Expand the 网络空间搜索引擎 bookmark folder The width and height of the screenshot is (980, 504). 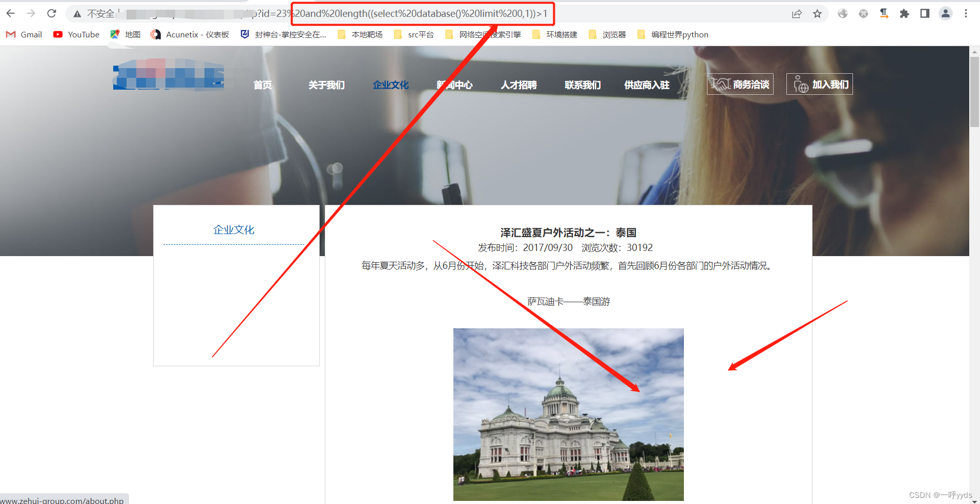click(x=483, y=34)
